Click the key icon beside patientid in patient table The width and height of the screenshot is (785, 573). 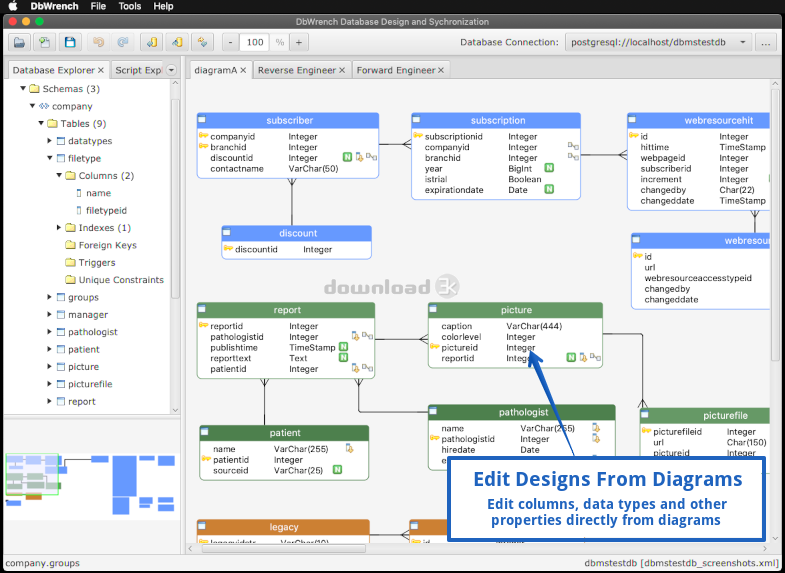point(206,459)
